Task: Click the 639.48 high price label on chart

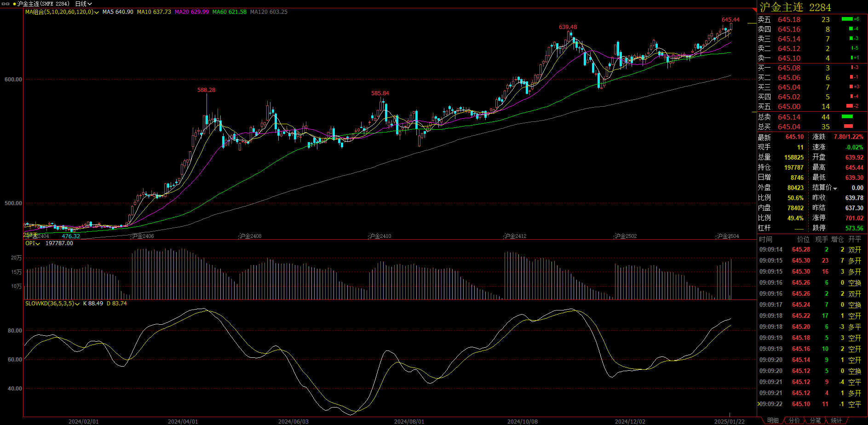Action: pos(568,27)
